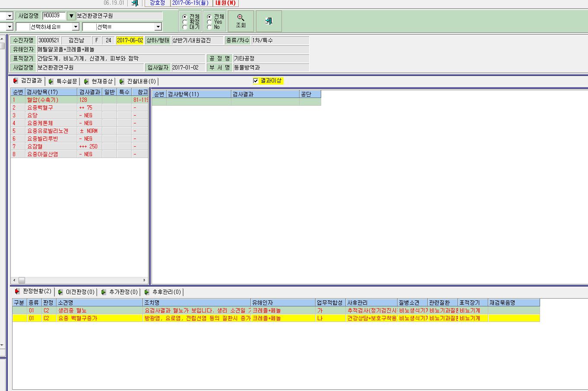
Task: Select the 요중 백혈구증가 judgment row
Action: 276,318
